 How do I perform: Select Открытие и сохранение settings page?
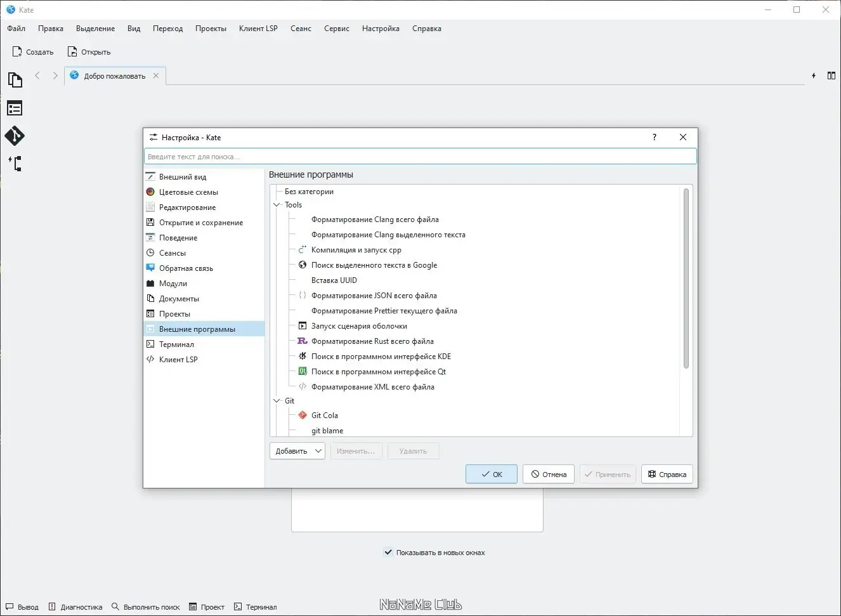click(x=204, y=223)
